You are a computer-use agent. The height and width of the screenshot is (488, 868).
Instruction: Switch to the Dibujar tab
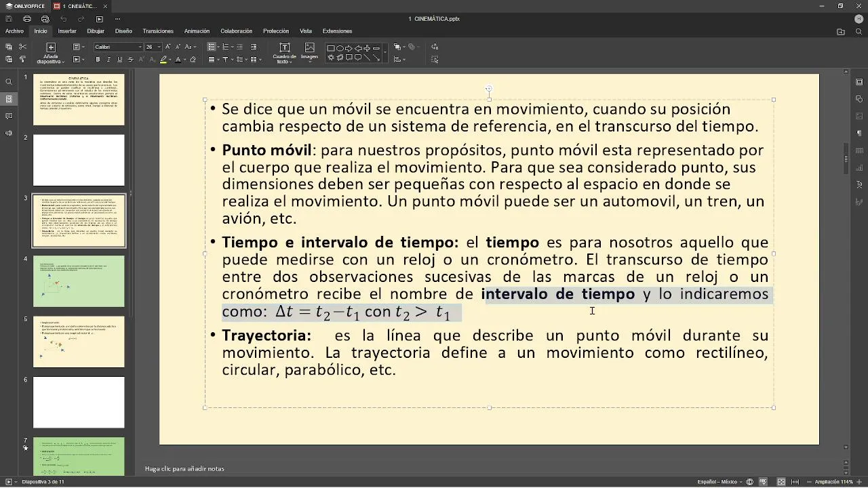[96, 31]
